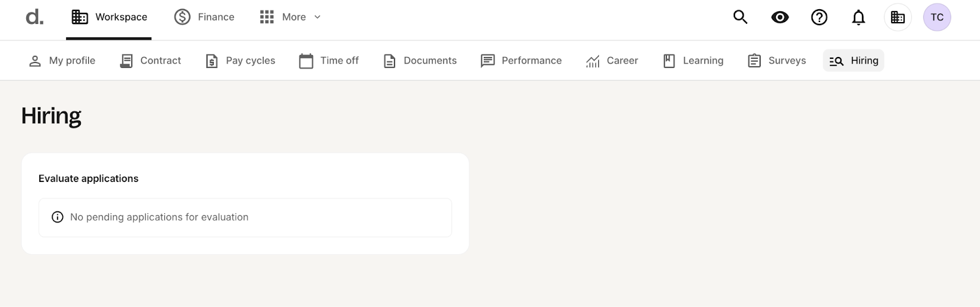980x307 pixels.
Task: Expand the More dropdown chevron
Action: (317, 17)
